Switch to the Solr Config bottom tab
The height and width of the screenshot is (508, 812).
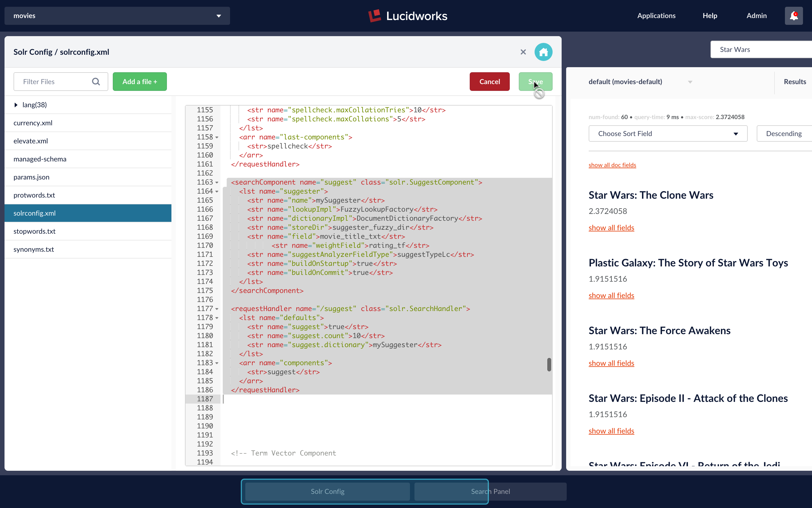(328, 492)
